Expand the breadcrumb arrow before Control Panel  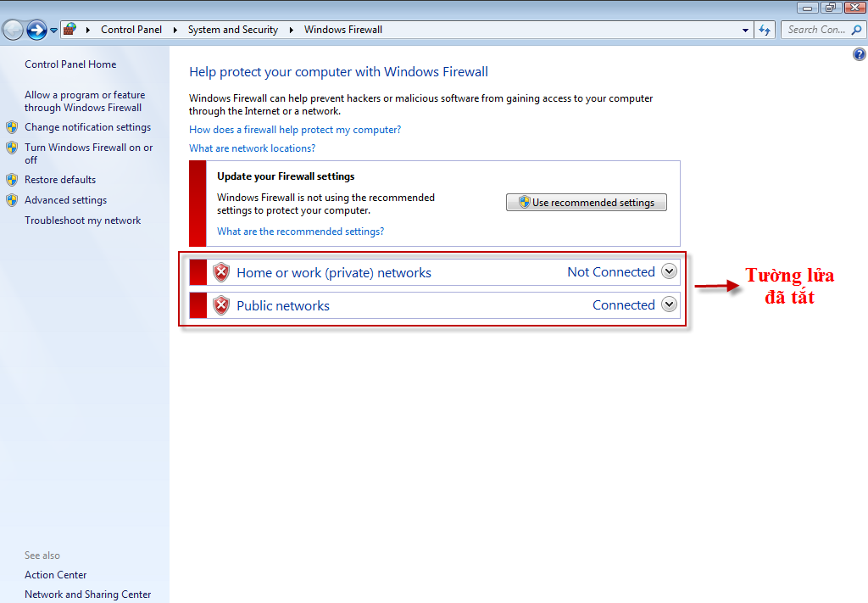pos(88,30)
